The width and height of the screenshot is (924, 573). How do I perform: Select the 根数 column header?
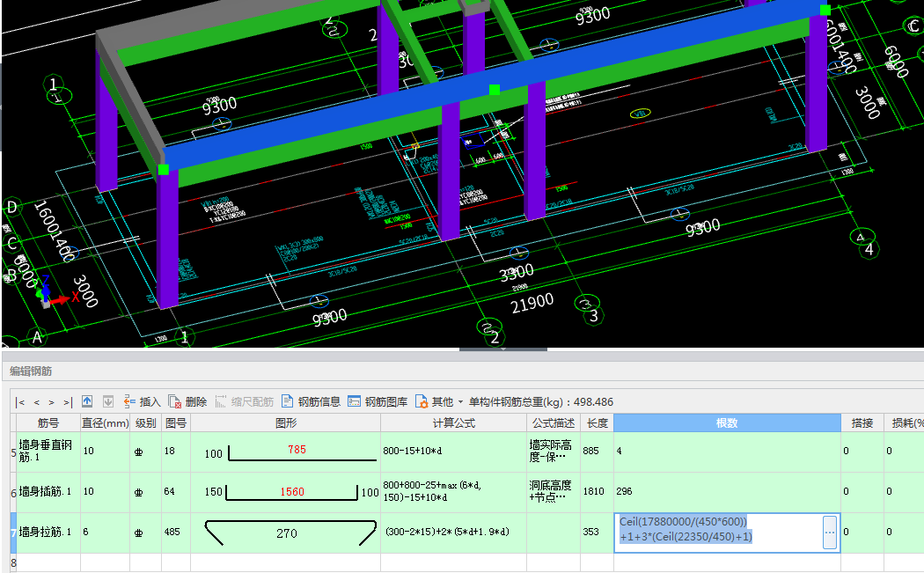727,423
